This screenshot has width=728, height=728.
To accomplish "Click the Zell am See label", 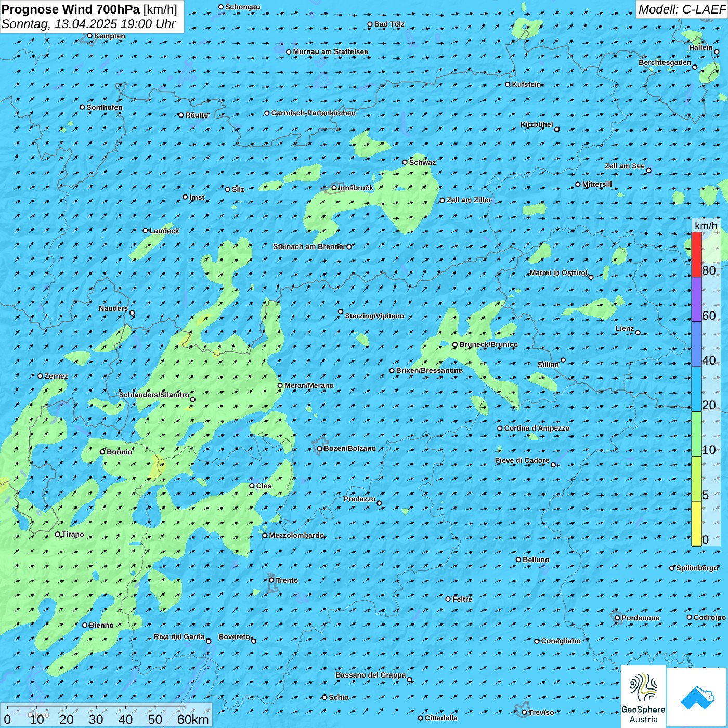I will click(625, 166).
